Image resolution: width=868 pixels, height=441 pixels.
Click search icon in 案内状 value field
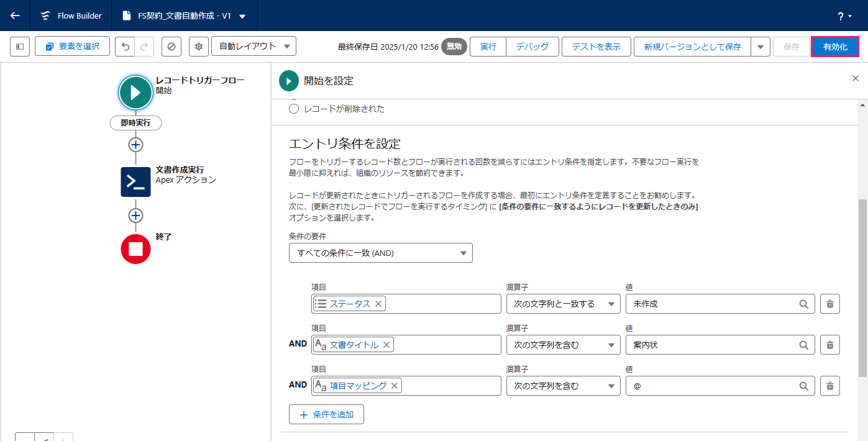pos(803,345)
